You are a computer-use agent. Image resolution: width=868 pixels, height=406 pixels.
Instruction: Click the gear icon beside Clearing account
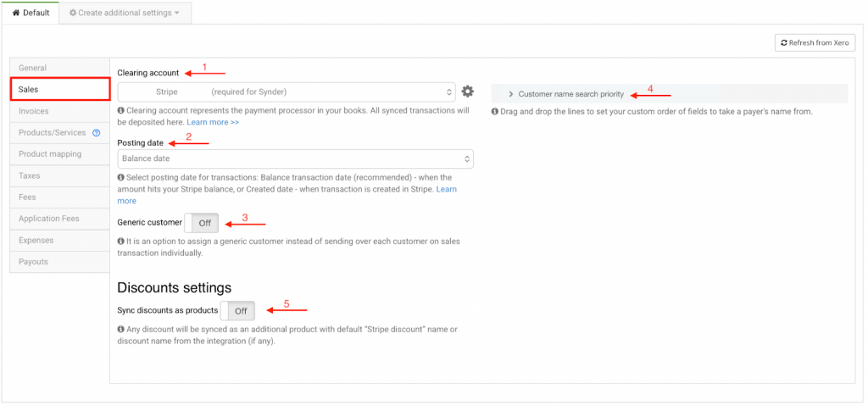click(467, 92)
